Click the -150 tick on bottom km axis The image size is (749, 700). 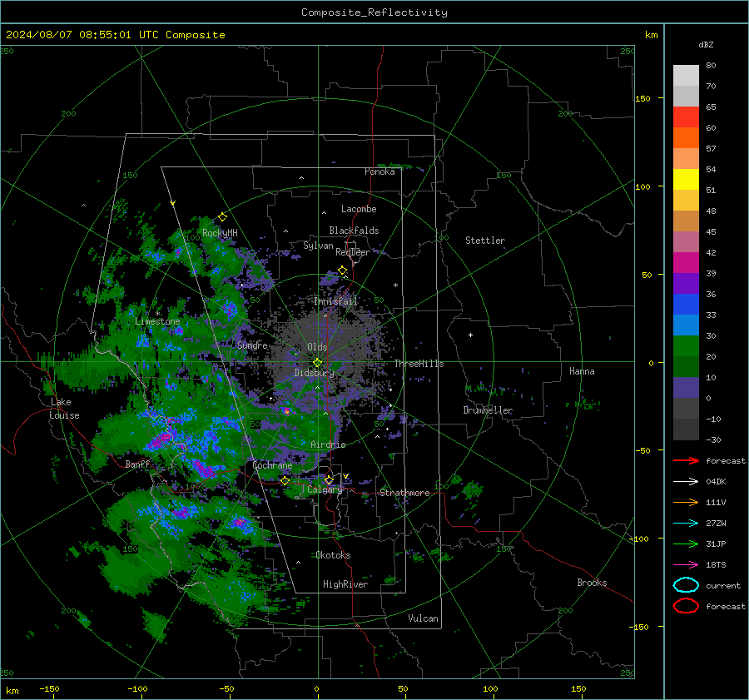(x=49, y=689)
